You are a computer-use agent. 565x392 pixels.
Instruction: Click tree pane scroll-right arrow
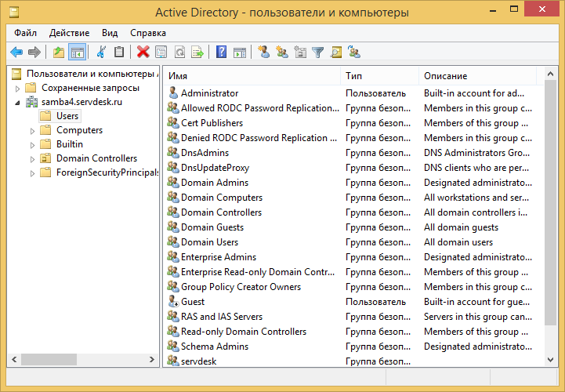coord(152,359)
